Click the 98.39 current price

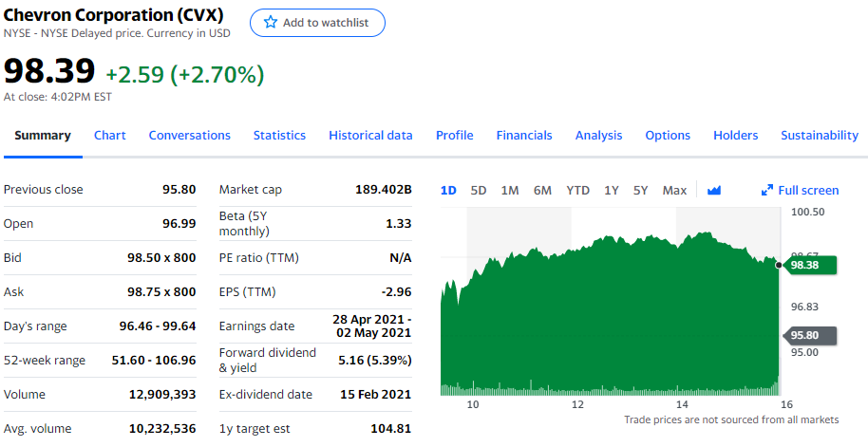tap(49, 71)
